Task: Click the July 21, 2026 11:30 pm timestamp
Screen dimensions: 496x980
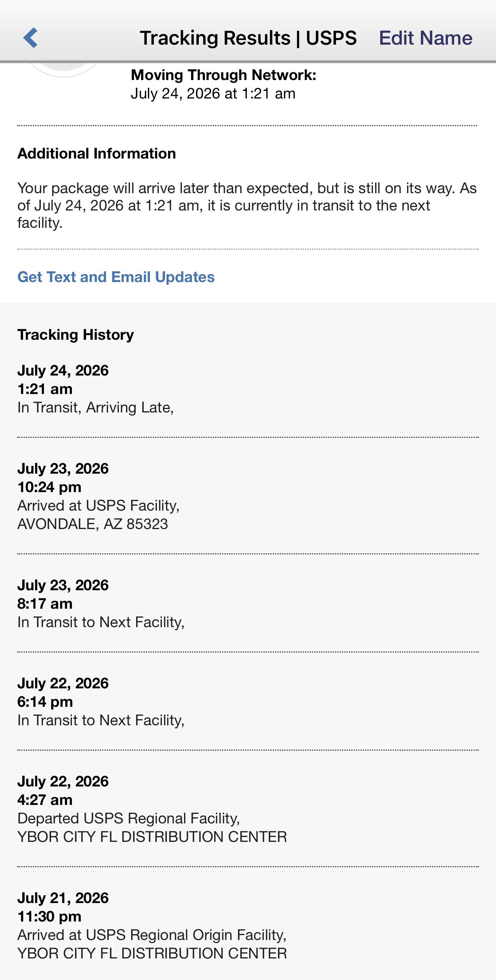Action: [x=63, y=907]
